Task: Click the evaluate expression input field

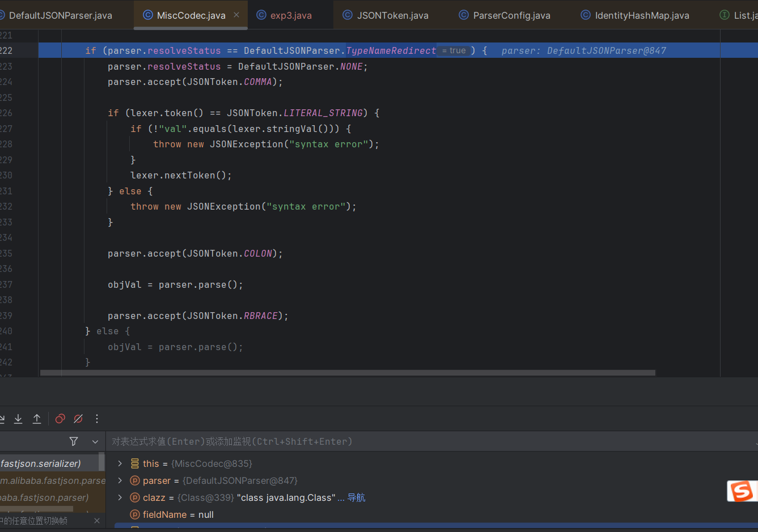Action: pyautogui.click(x=431, y=441)
